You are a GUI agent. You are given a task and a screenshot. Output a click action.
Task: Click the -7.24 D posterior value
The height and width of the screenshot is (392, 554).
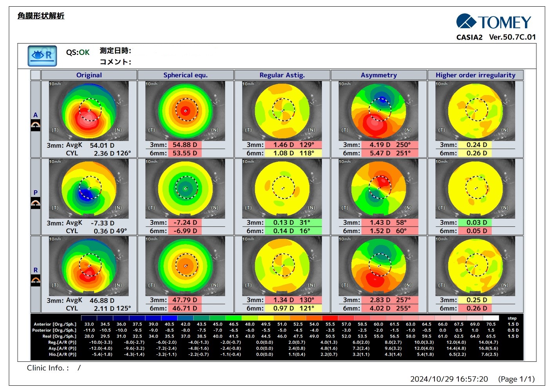[x=185, y=222]
